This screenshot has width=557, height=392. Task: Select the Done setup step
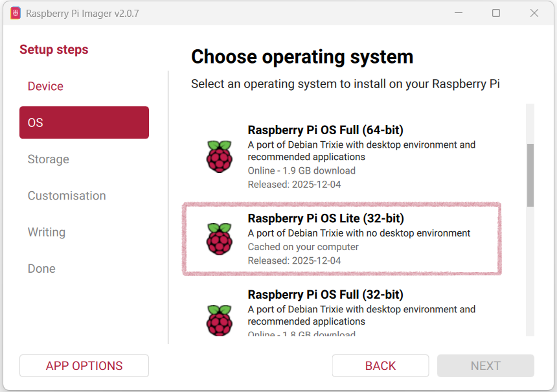pyautogui.click(x=41, y=268)
